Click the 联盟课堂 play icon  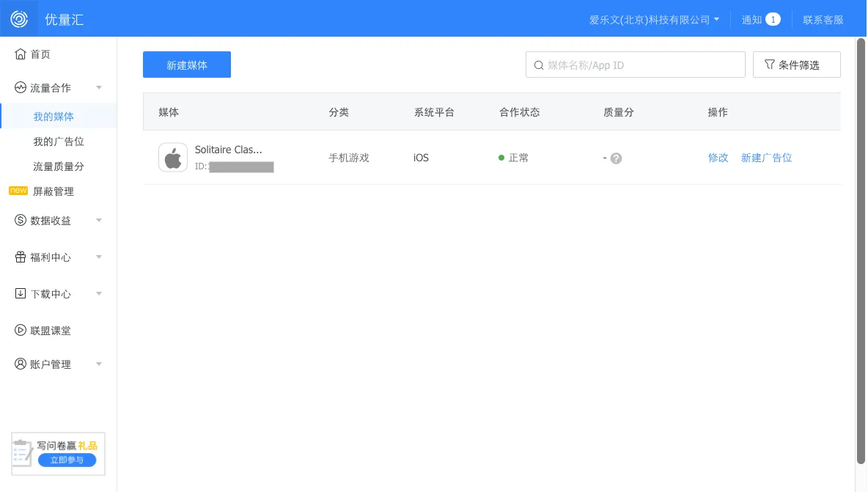point(20,330)
